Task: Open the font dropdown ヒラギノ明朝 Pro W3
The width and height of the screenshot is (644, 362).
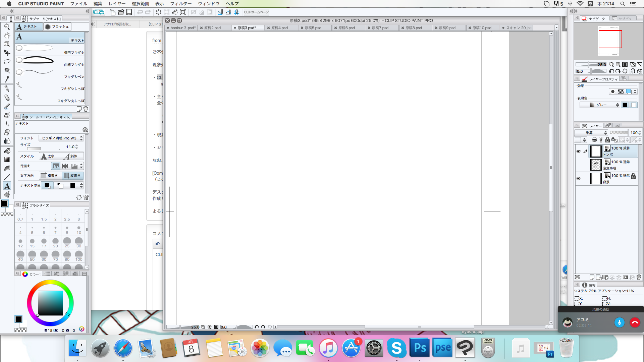Action: click(x=61, y=138)
